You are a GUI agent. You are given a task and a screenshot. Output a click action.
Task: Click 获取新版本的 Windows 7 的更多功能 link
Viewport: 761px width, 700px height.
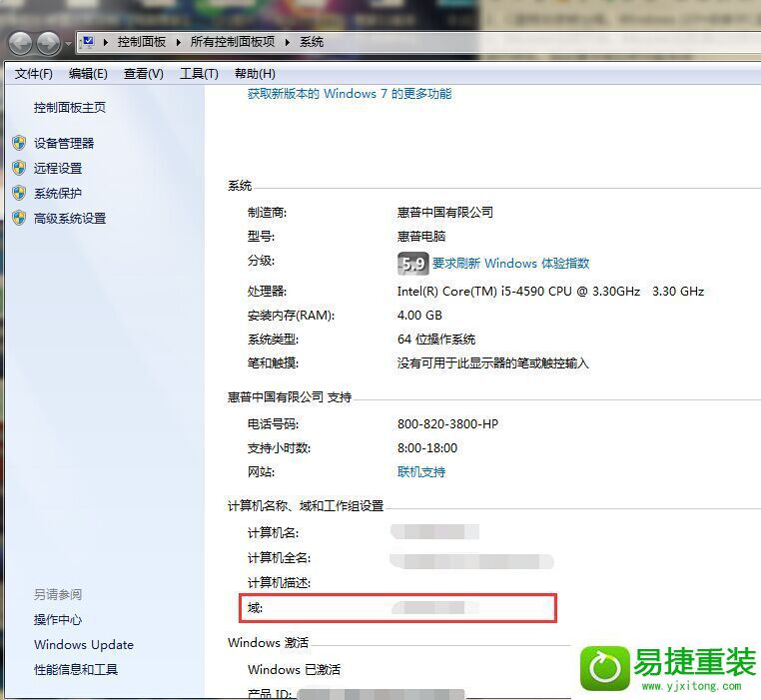(350, 94)
